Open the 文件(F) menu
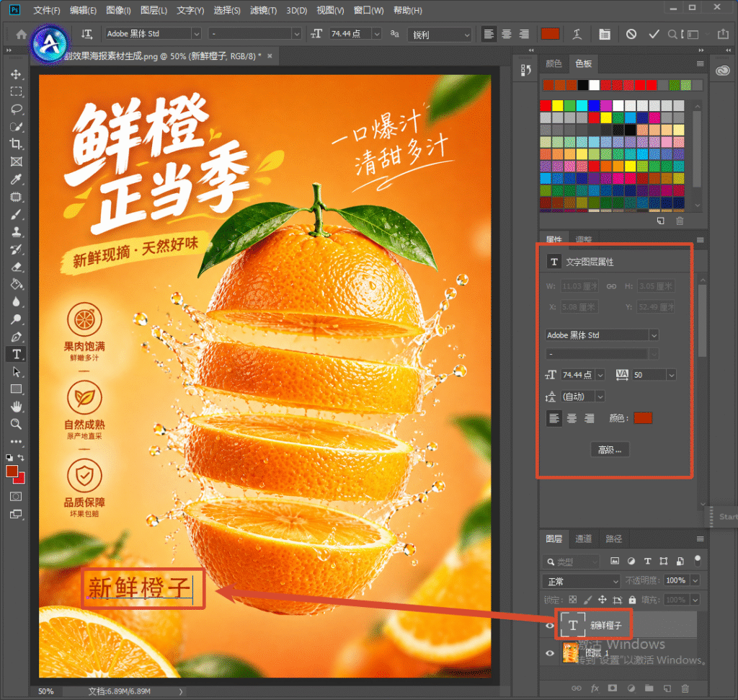The width and height of the screenshot is (738, 700). 47,10
